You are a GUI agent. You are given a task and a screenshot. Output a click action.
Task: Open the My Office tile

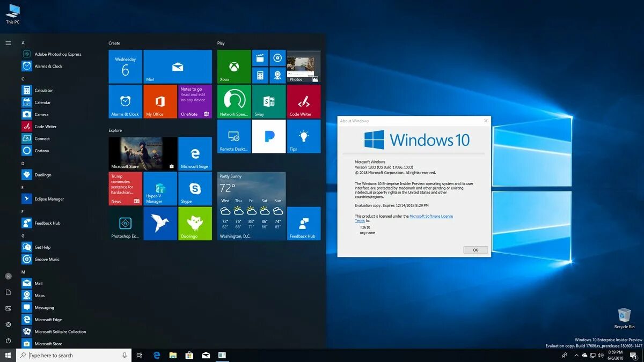160,101
